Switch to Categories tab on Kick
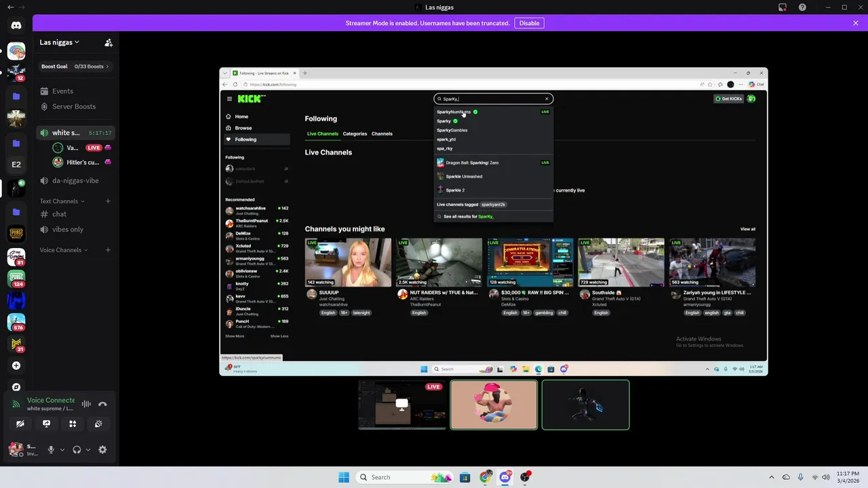868x488 pixels. click(x=355, y=134)
